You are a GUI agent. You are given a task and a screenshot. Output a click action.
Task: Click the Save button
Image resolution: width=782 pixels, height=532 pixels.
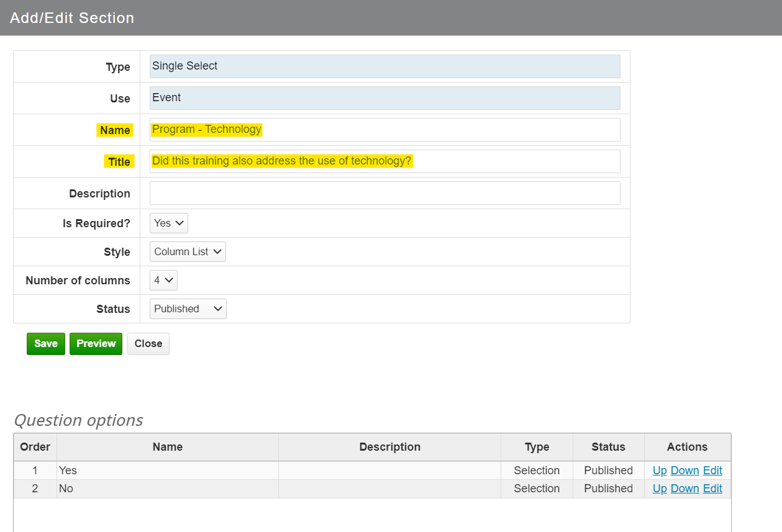click(x=45, y=343)
